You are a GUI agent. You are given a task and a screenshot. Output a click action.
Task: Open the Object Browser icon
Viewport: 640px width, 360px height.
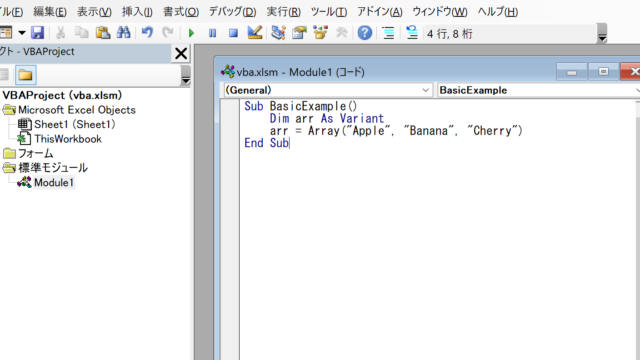point(320,33)
